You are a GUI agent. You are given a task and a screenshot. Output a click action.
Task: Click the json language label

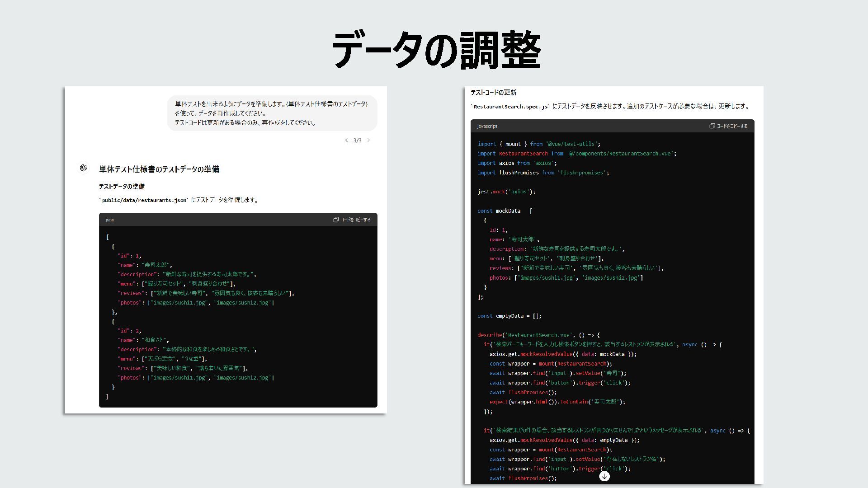pos(109,220)
